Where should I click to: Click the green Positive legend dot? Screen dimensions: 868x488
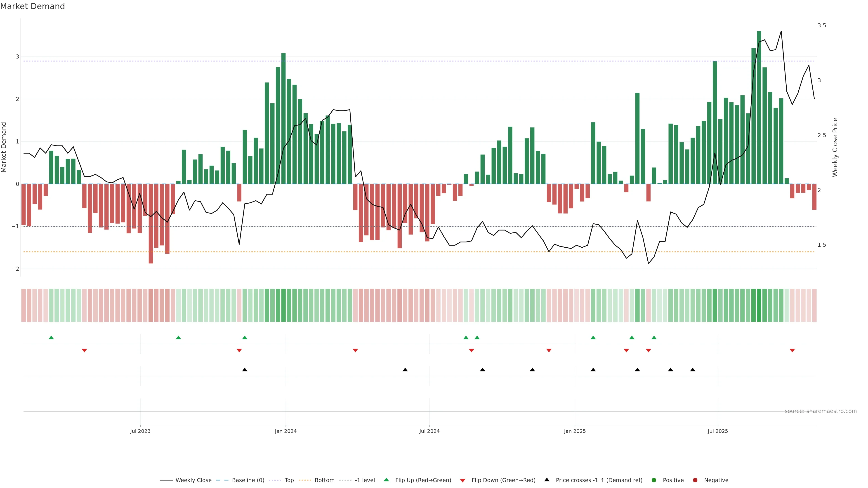click(654, 480)
